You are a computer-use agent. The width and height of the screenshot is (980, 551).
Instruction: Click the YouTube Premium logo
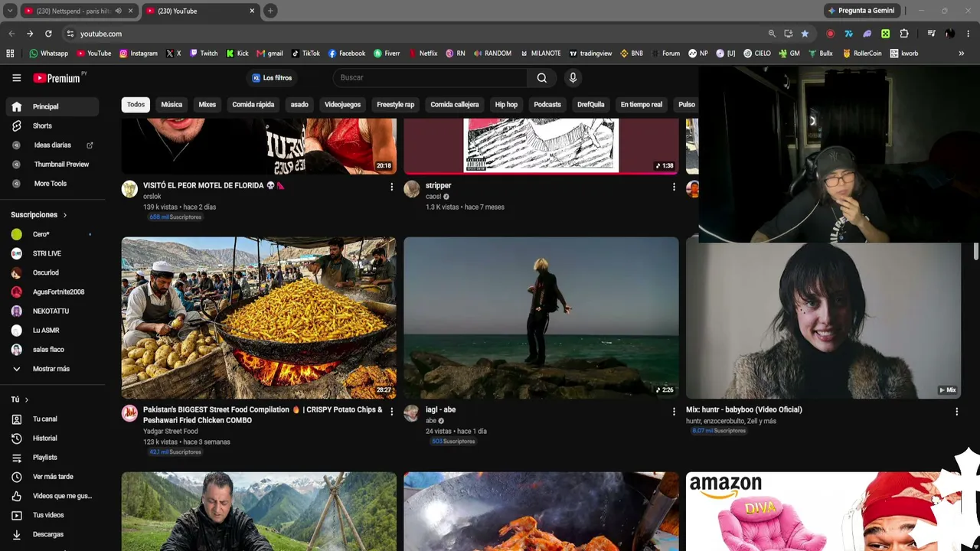click(57, 77)
